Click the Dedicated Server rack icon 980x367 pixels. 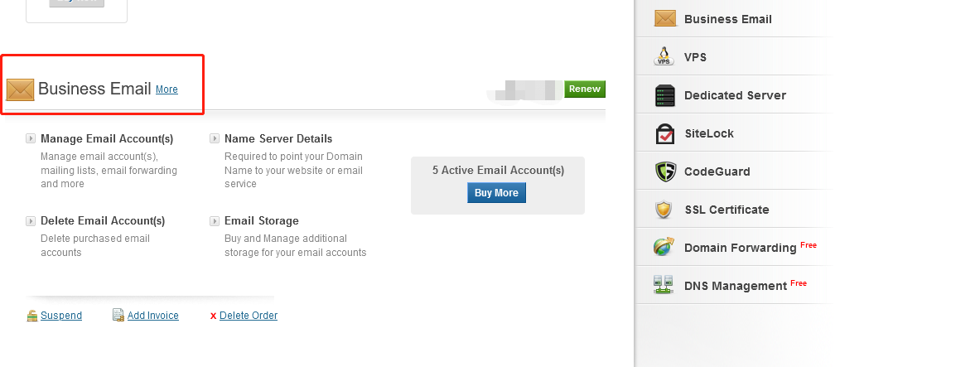(x=665, y=95)
